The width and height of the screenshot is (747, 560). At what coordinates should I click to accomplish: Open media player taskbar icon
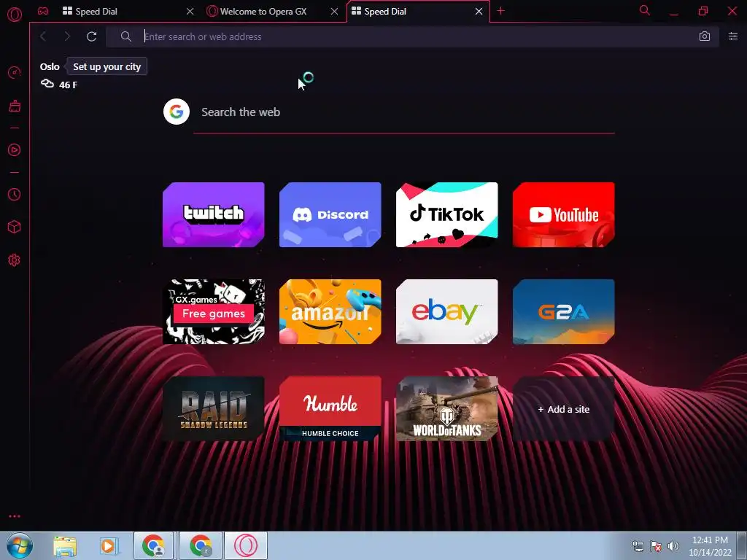(x=109, y=546)
